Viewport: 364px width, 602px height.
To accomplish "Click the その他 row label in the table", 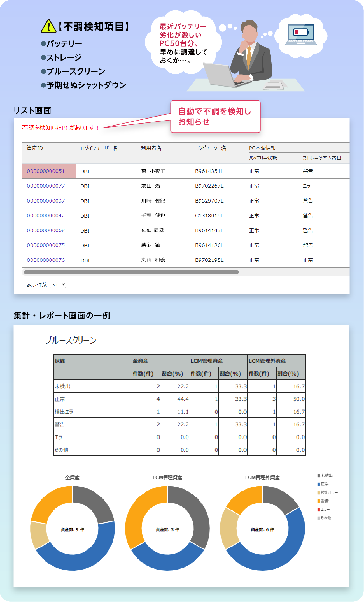I will pos(61,450).
